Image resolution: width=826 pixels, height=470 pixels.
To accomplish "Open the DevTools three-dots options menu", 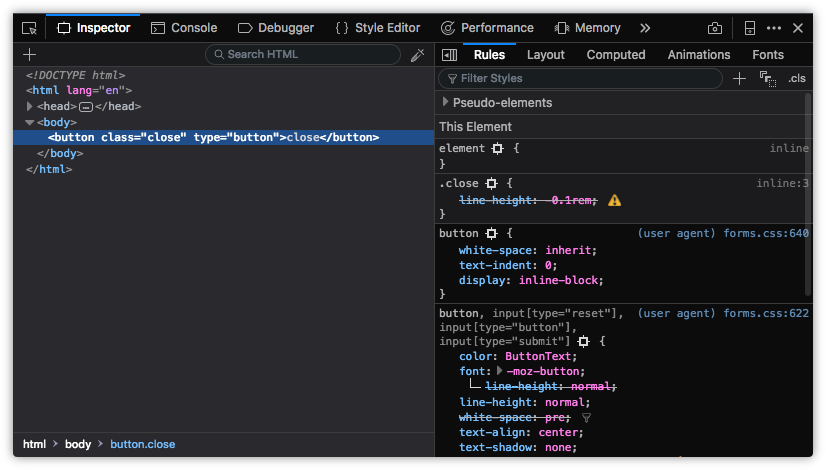I will tap(774, 28).
